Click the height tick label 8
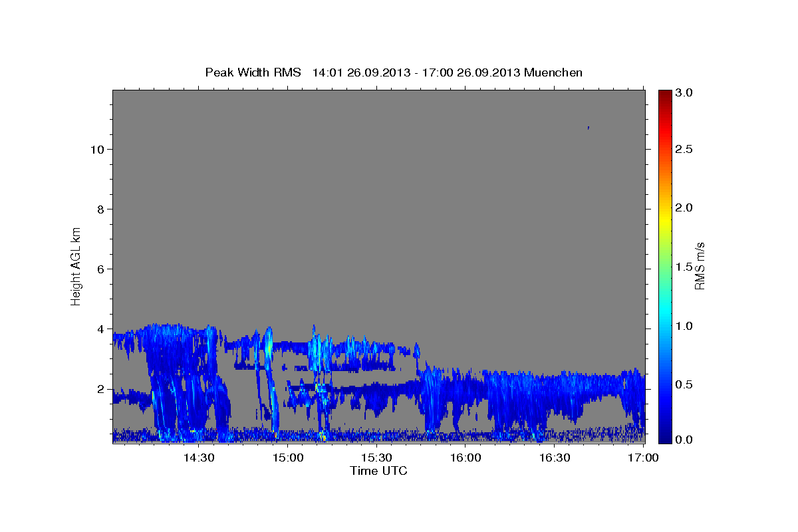 pyautogui.click(x=99, y=209)
